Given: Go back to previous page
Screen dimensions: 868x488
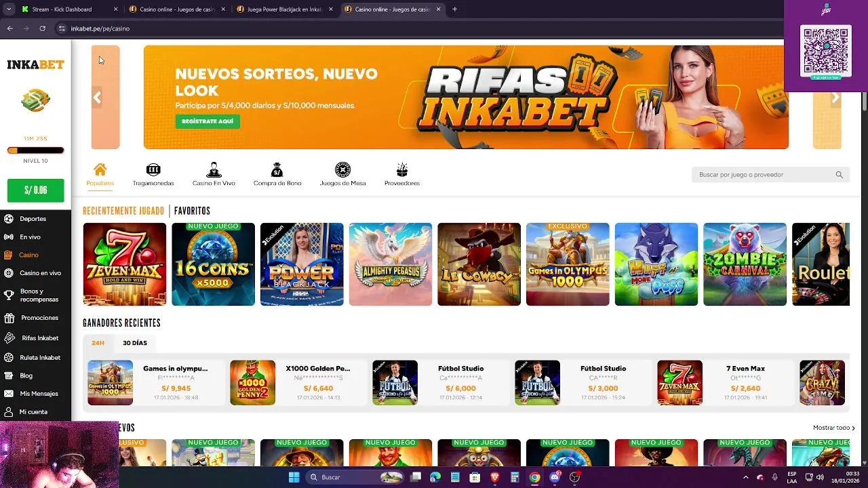Looking at the screenshot, I should point(10,28).
